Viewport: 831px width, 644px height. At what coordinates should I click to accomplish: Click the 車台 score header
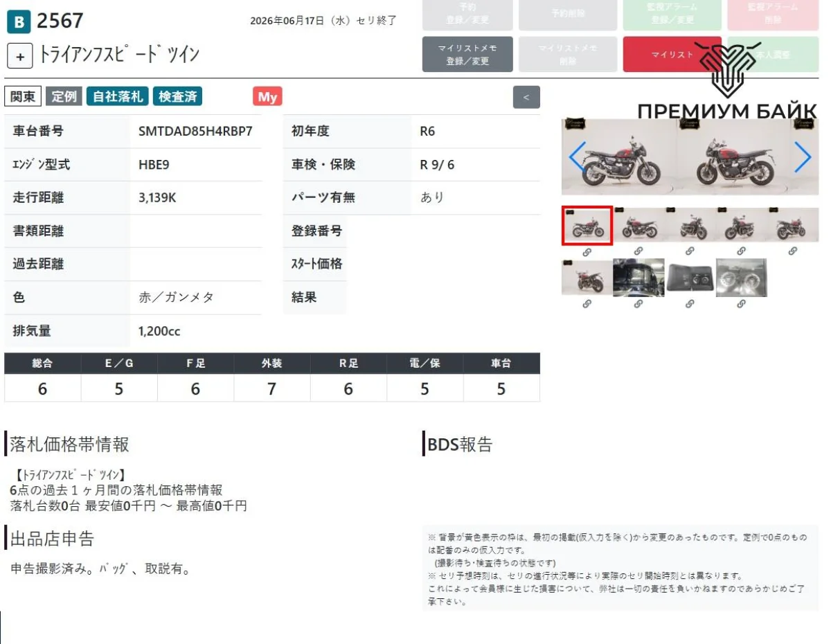[x=501, y=364]
